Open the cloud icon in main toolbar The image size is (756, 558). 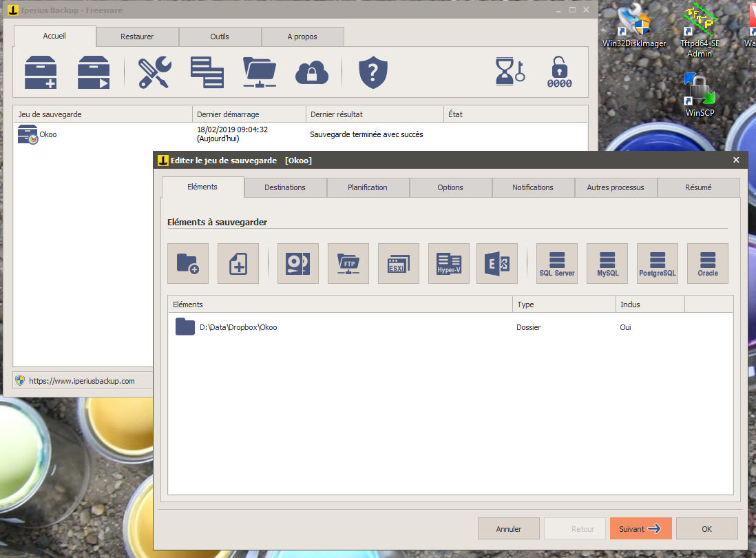point(312,72)
